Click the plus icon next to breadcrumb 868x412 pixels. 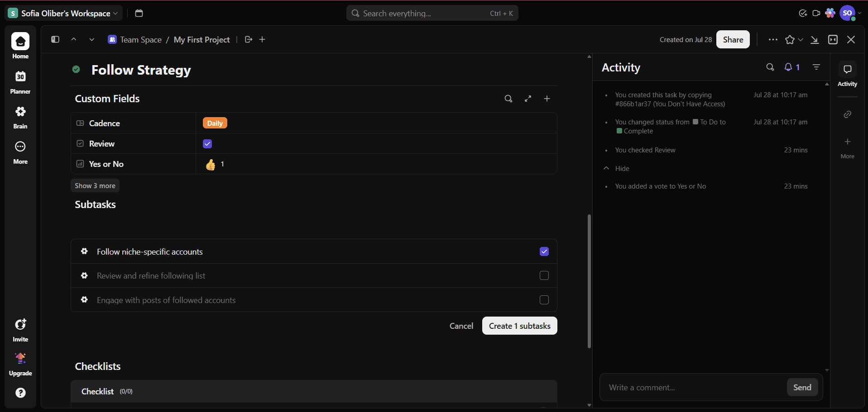(262, 39)
